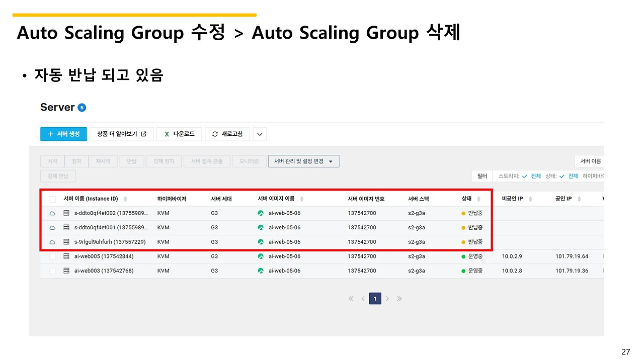Click the 하이퍼바이저 column header
The height and width of the screenshot is (362, 644).
[x=172, y=199]
